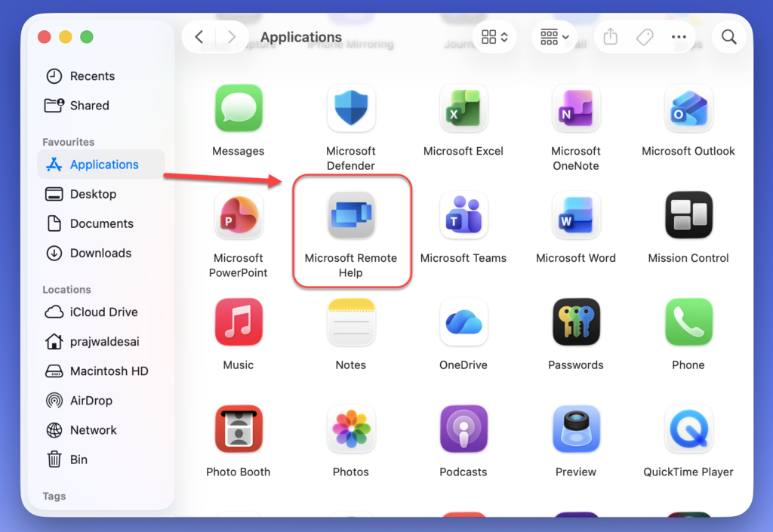773x532 pixels.
Task: Open the Microsoft Word icon
Action: (576, 215)
